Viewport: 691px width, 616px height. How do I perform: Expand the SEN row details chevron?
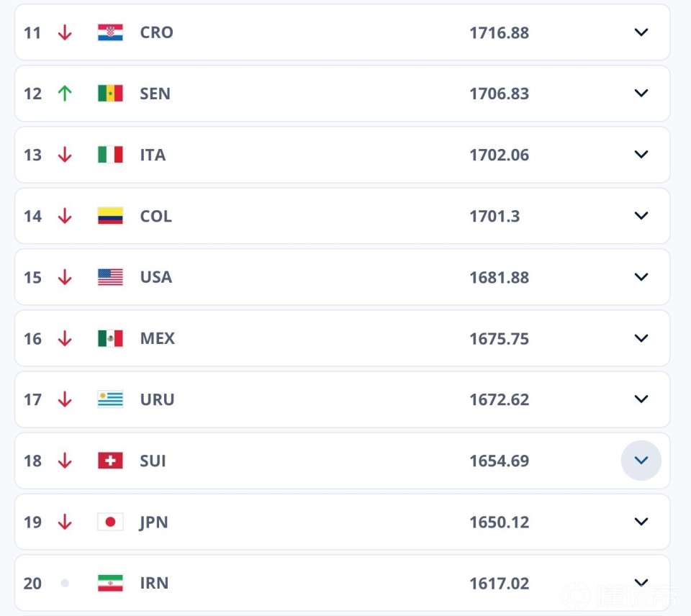click(641, 94)
